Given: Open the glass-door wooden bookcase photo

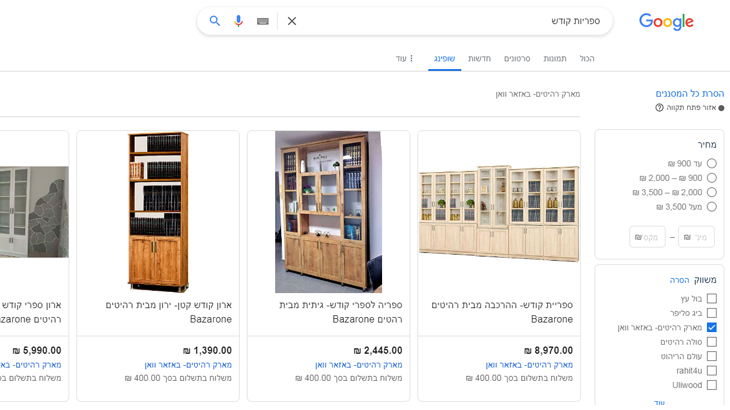Looking at the screenshot, I should (x=328, y=212).
